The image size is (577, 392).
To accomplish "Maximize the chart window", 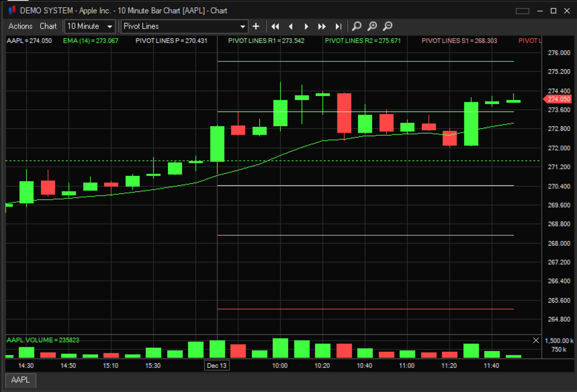I will pyautogui.click(x=553, y=11).
